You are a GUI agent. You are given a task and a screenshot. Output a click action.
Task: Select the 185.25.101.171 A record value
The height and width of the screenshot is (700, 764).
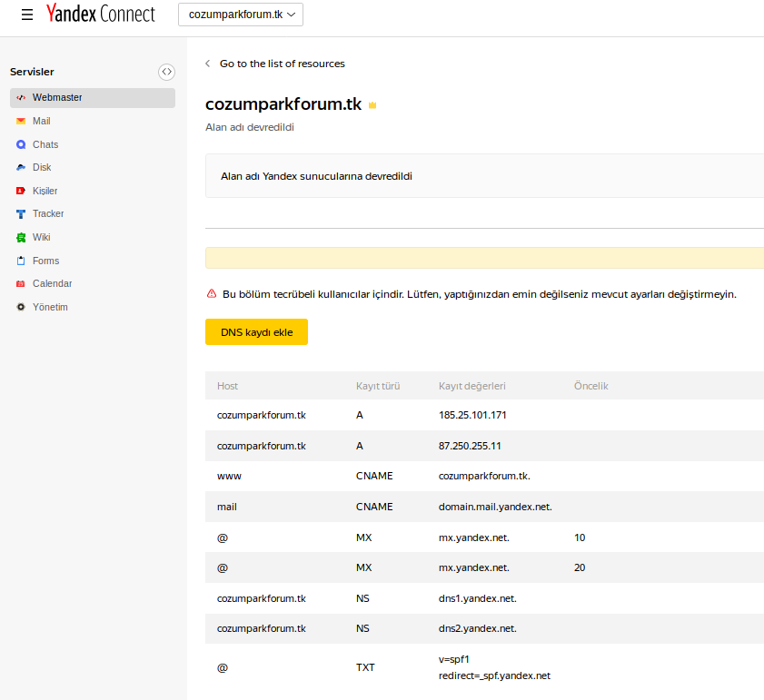click(472, 415)
